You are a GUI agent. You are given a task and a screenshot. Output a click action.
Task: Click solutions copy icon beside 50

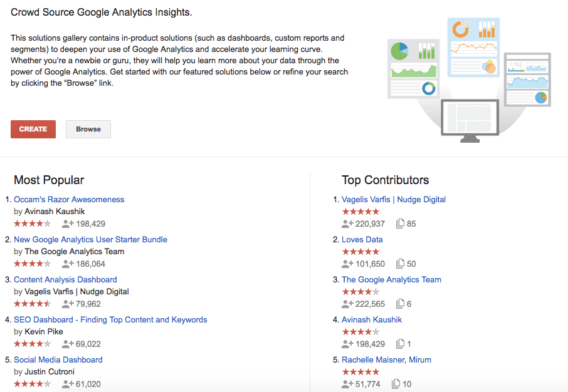pyautogui.click(x=400, y=264)
